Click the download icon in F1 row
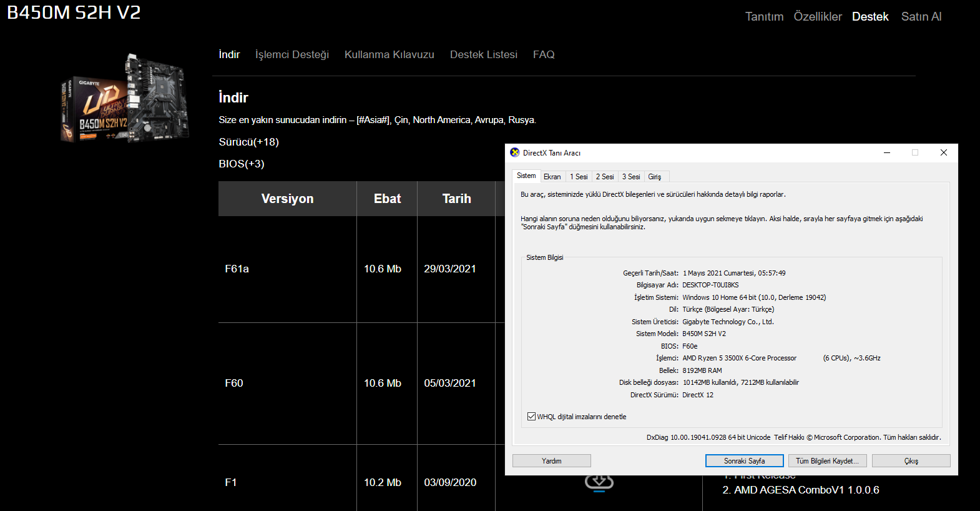 tap(599, 483)
